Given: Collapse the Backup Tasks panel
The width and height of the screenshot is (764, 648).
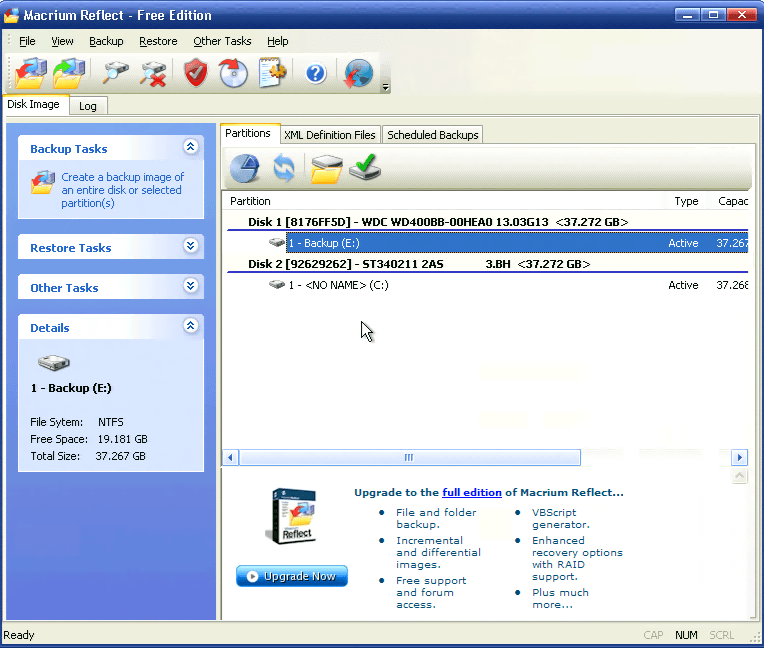Looking at the screenshot, I should pyautogui.click(x=191, y=146).
